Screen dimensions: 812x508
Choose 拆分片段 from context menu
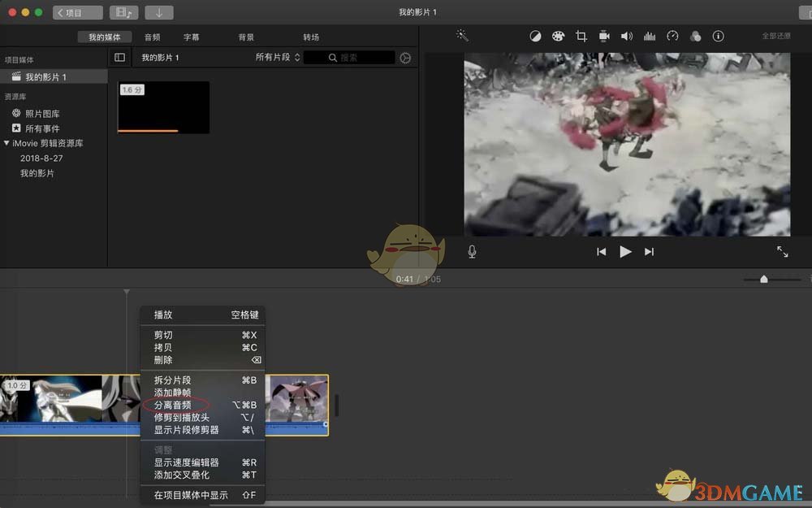[202, 380]
